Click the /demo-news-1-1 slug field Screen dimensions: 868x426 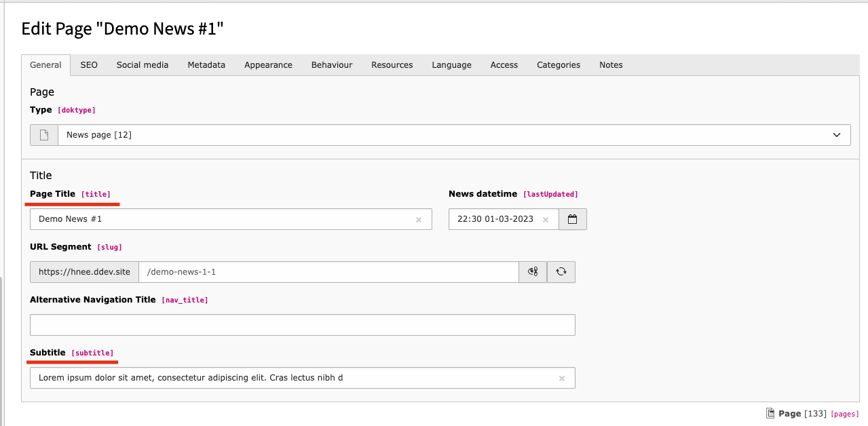point(328,272)
